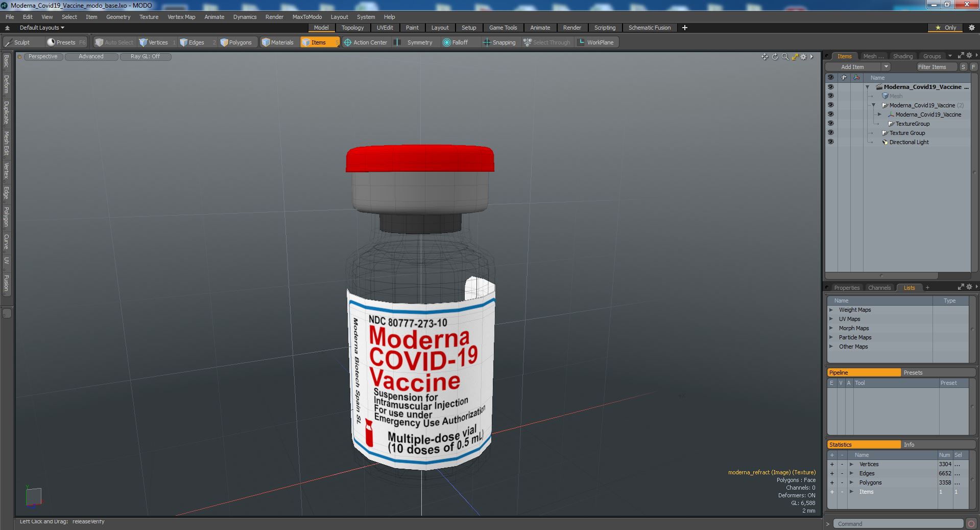This screenshot has width=980, height=530.
Task: Collapse the root Moderna_Covid19_Vaccine scene
Action: coord(867,87)
